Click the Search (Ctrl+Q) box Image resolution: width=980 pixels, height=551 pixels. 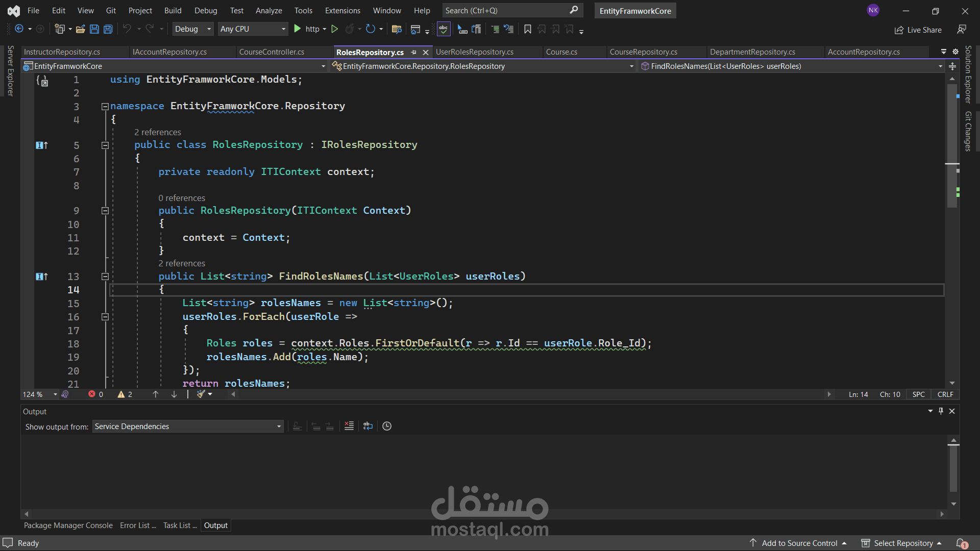tap(505, 10)
